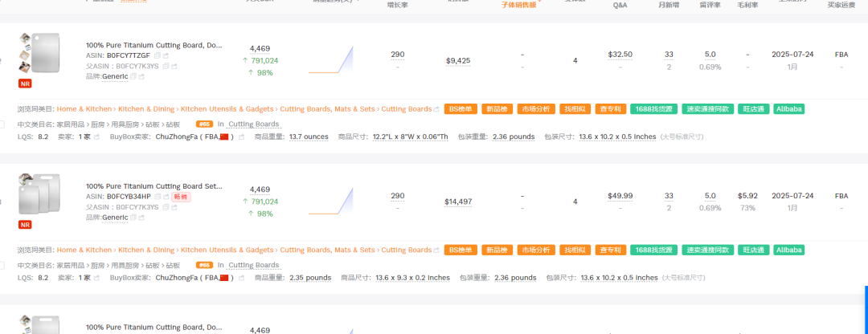Click 查专利 in the B0FCY7TZGF row
This screenshot has width=868, height=334.
611,109
